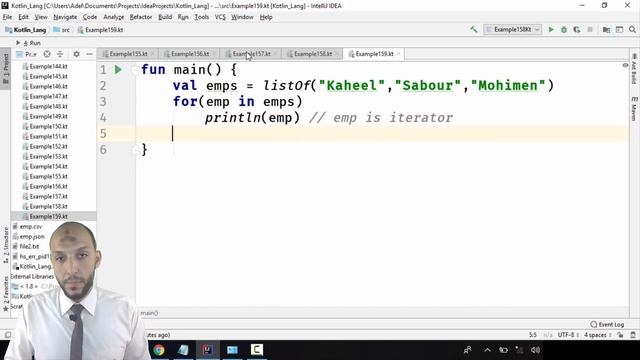Select Example153.kt in project tree
Viewport: 640px width, 360px height.
(49, 156)
